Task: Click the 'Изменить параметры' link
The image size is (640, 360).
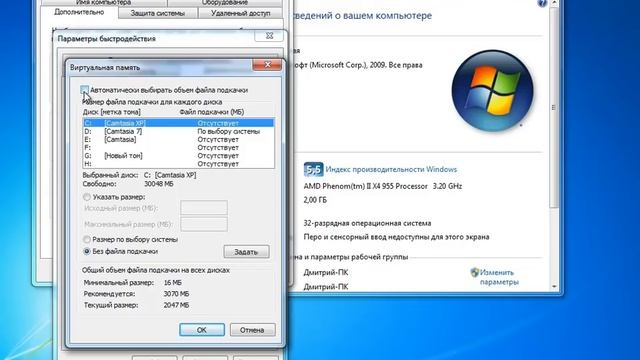Action: pyautogui.click(x=499, y=277)
